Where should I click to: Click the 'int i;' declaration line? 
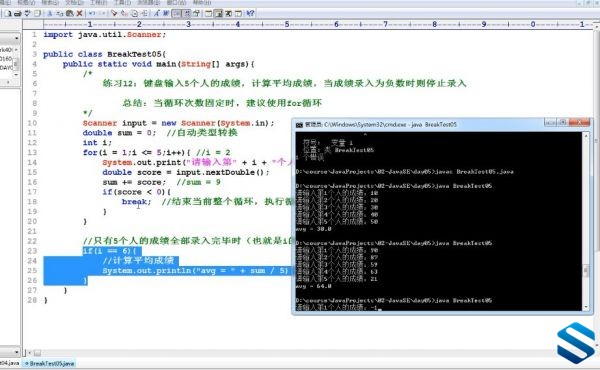click(97, 143)
